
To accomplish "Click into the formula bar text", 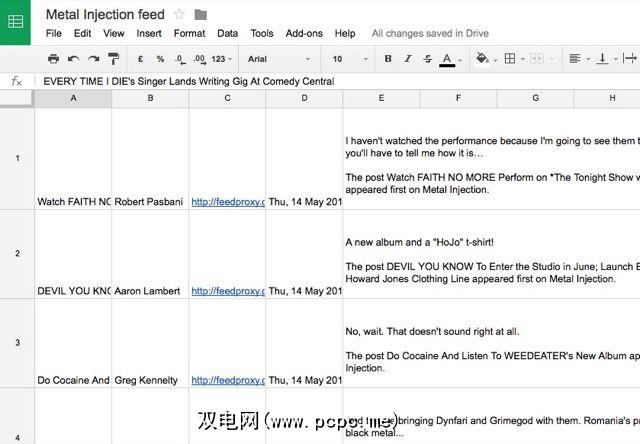I will pyautogui.click(x=189, y=81).
